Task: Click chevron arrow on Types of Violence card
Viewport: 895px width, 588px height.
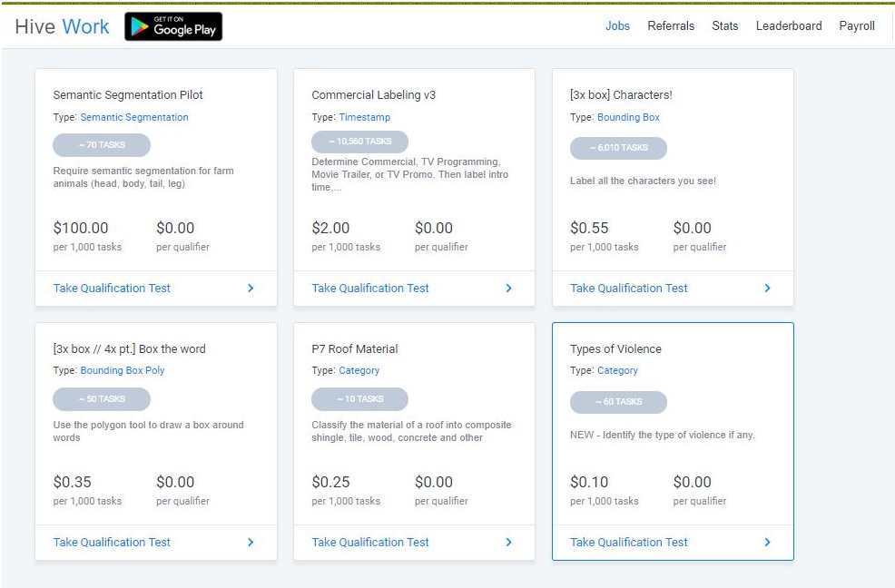Action: point(767,543)
